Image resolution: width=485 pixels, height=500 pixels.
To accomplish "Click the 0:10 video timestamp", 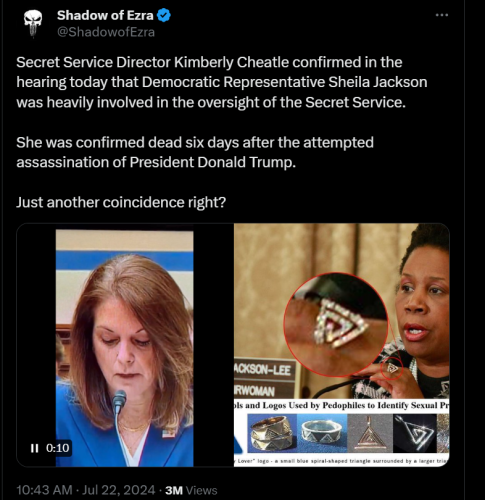I will coord(58,448).
